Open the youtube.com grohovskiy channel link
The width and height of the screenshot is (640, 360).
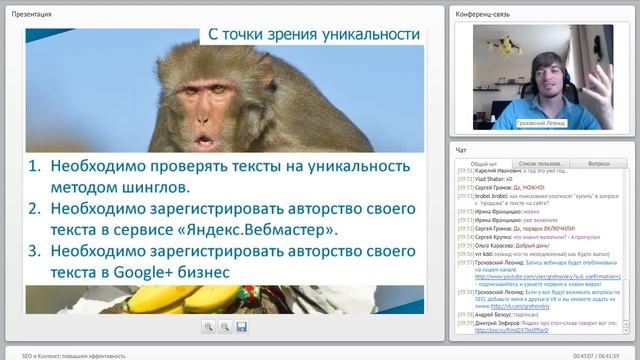[548, 277]
